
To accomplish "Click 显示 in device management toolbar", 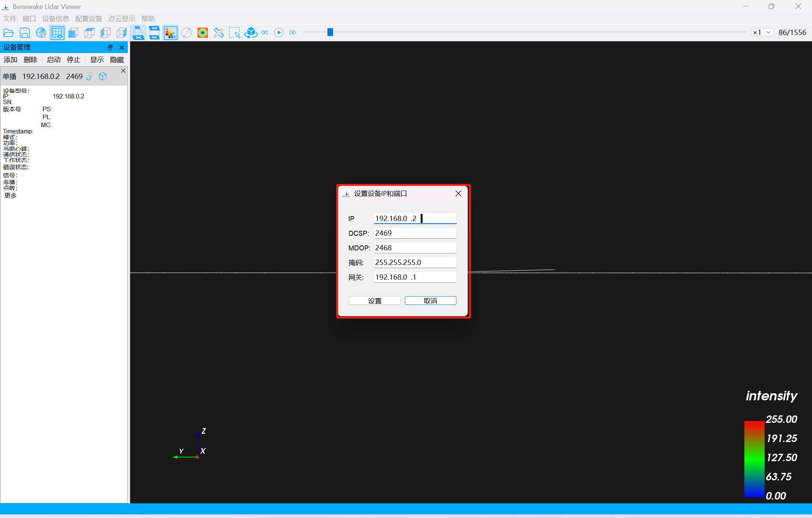I will [x=97, y=60].
